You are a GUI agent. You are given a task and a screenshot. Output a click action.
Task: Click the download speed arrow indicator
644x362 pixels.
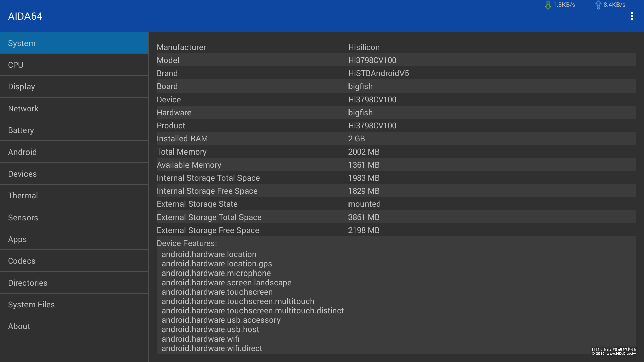pos(548,5)
